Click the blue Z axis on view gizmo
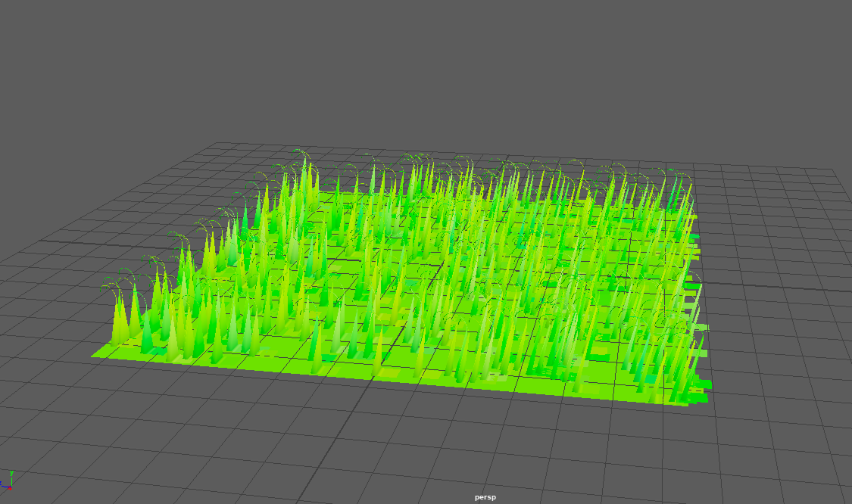This screenshot has width=852, height=504. [3, 485]
